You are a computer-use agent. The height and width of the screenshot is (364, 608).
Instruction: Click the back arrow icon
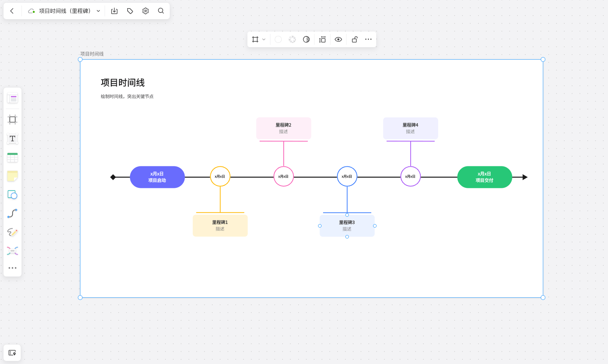tap(12, 11)
